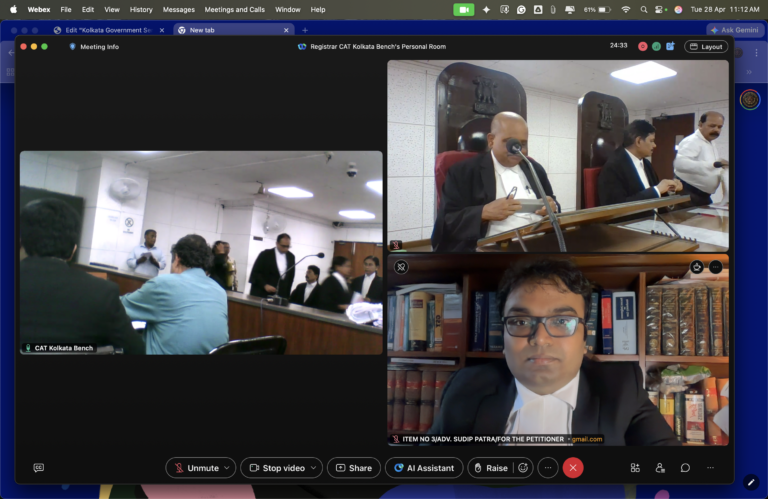
Task: Show the participants panel
Action: point(660,468)
